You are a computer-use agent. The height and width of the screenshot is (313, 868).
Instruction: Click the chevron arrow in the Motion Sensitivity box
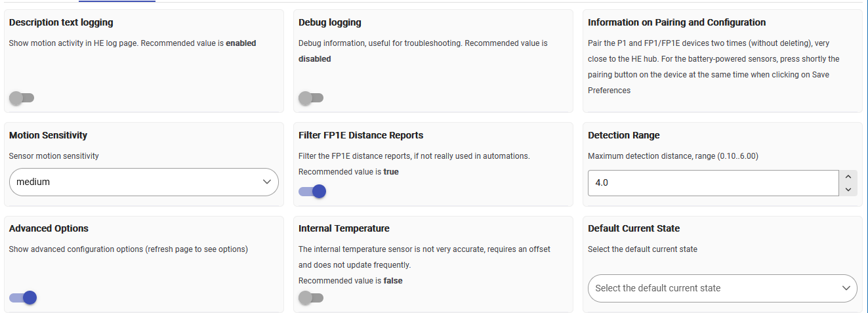(266, 182)
